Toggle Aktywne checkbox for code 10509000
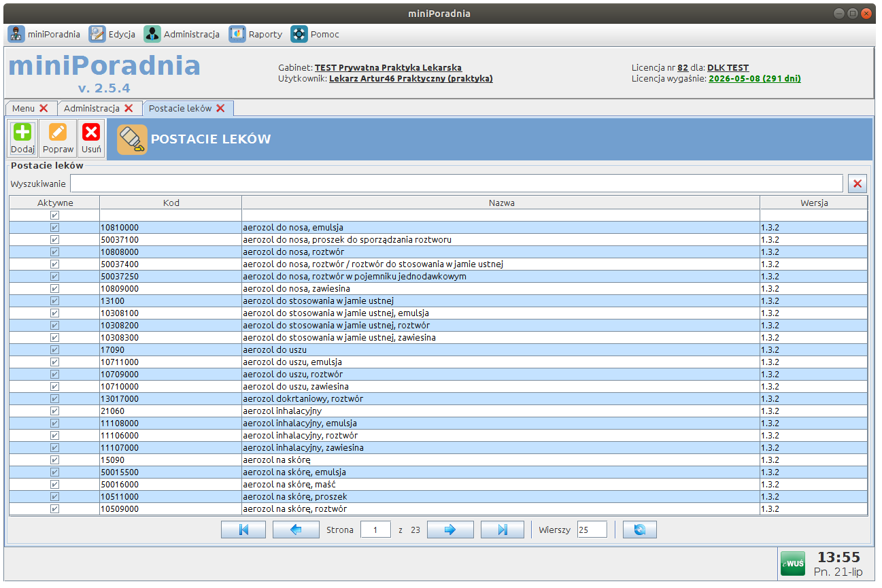This screenshot has height=588, width=882. tap(54, 509)
